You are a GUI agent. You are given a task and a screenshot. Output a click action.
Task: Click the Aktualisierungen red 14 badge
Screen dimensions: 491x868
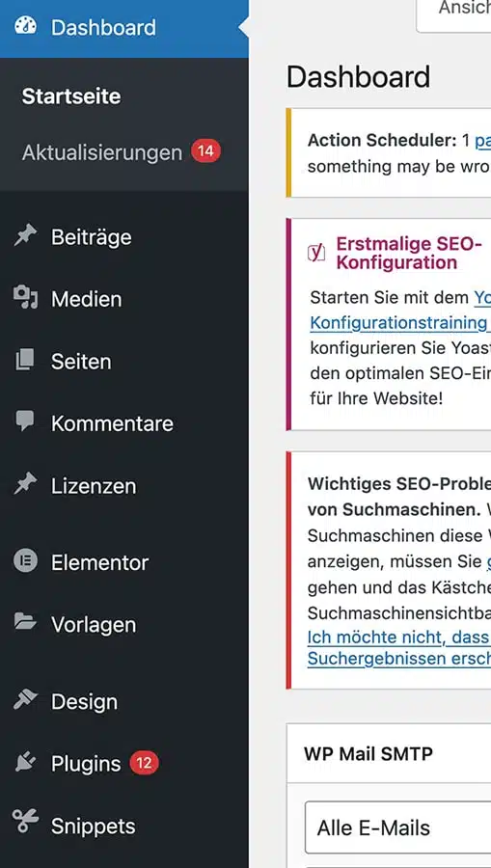[x=205, y=151]
